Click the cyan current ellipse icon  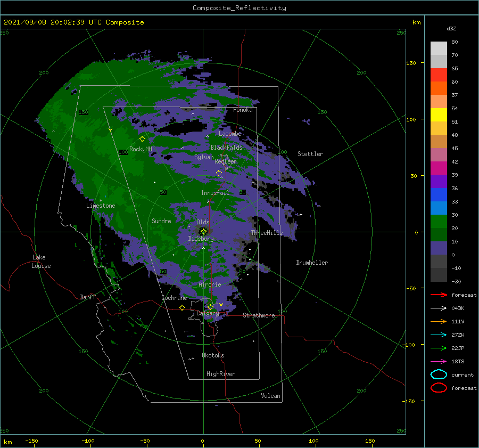pos(439,374)
